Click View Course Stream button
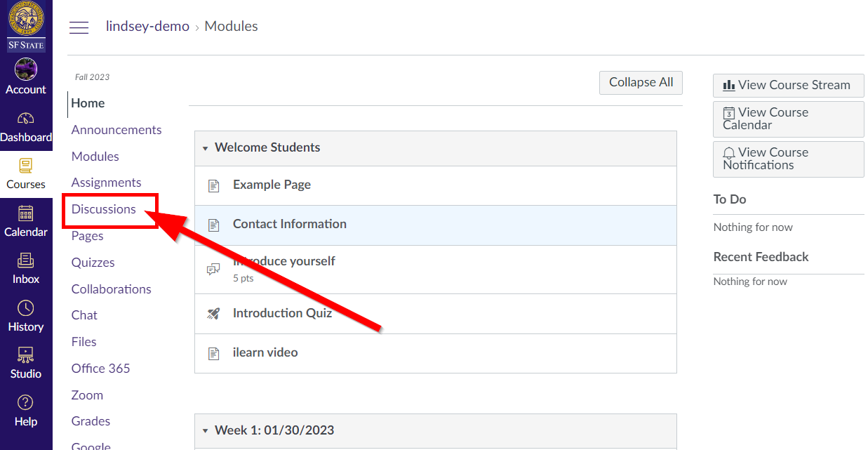The height and width of the screenshot is (450, 868). point(789,85)
